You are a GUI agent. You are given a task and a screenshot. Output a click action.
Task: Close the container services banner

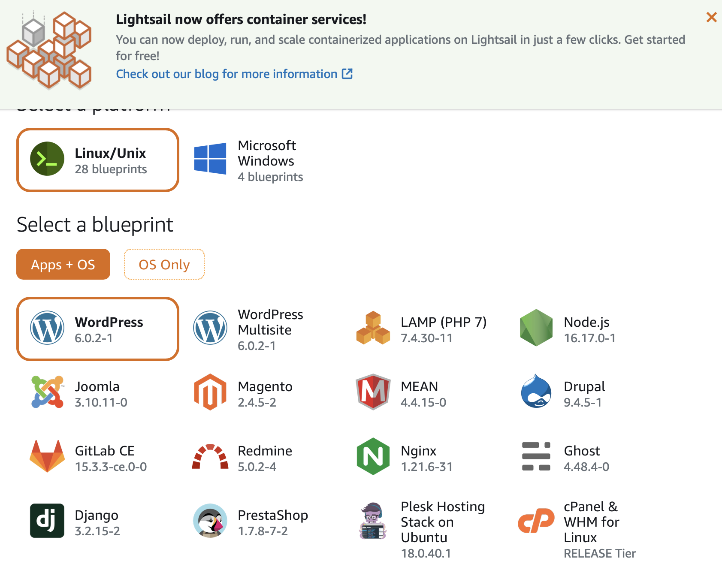[x=711, y=17]
